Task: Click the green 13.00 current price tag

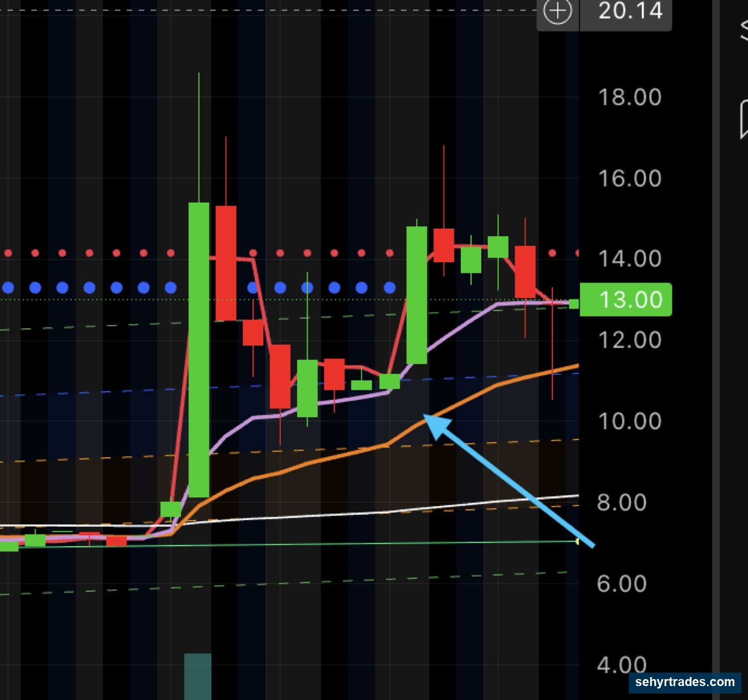Action: pos(626,300)
